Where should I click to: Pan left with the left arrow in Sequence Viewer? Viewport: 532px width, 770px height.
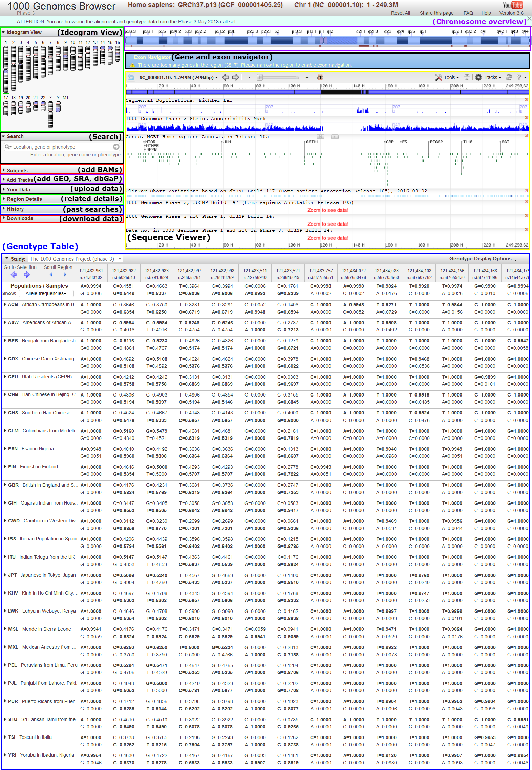226,77
